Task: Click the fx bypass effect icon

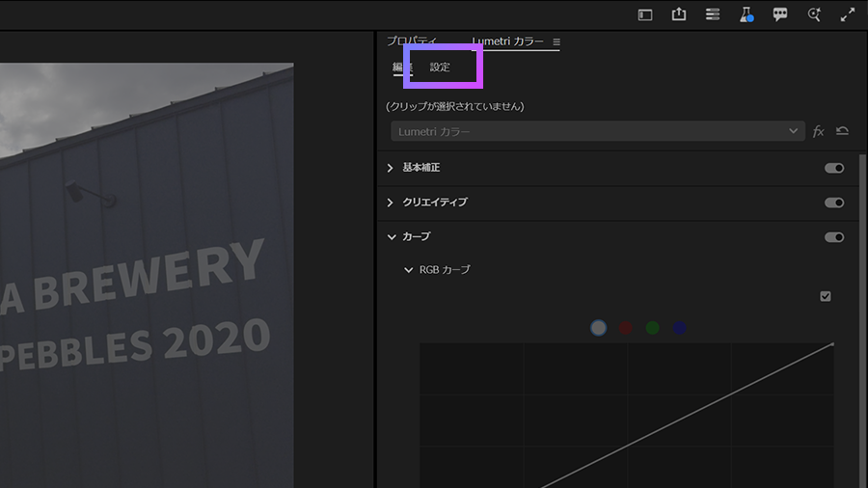Action: (818, 131)
